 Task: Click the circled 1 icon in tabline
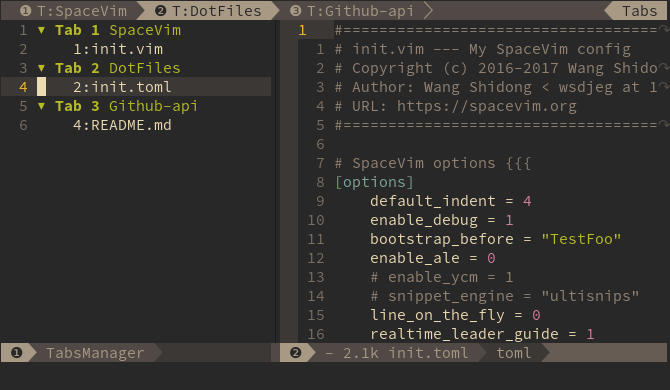26,11
